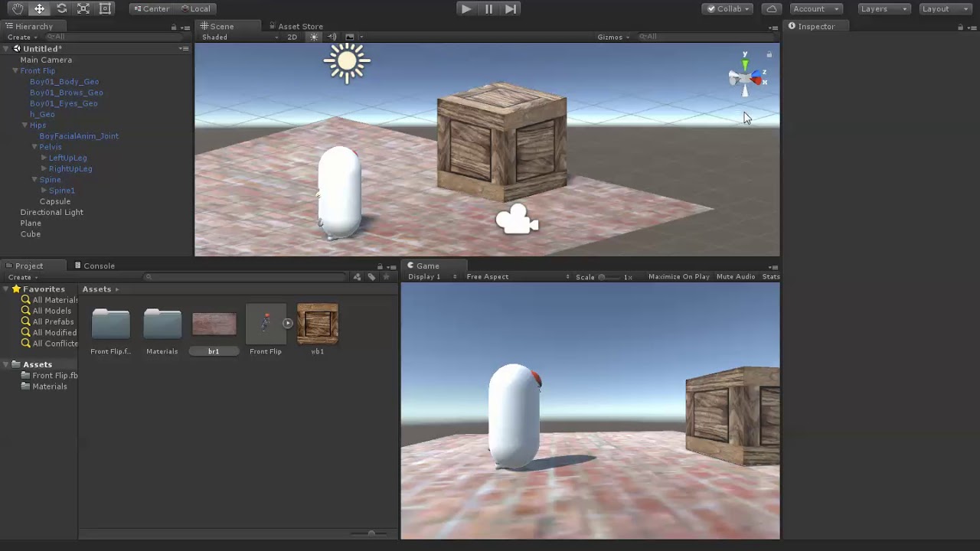Select the Scale tool
This screenshot has height=551, width=980.
(83, 8)
